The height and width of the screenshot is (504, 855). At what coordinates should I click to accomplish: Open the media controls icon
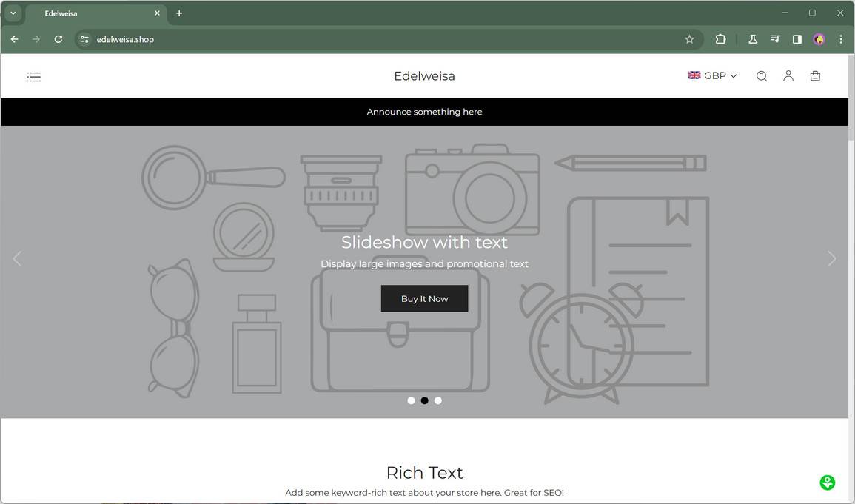pyautogui.click(x=775, y=39)
